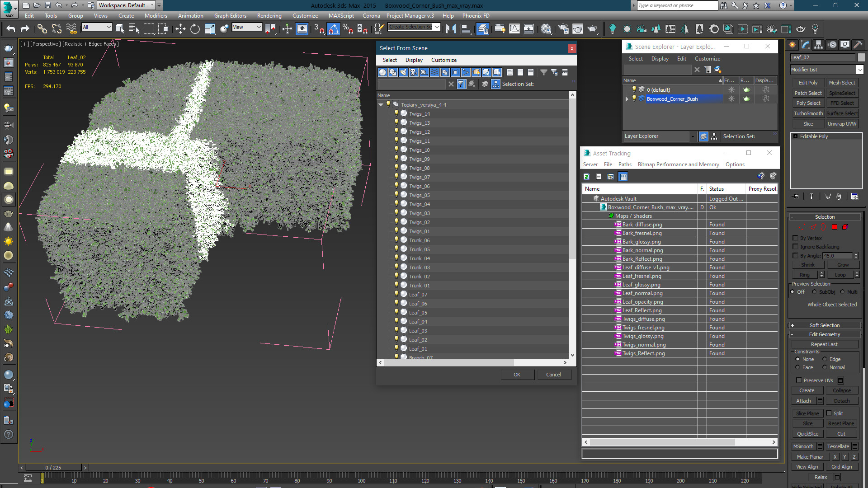The width and height of the screenshot is (868, 488).
Task: Select the Move transform tool
Action: [180, 29]
